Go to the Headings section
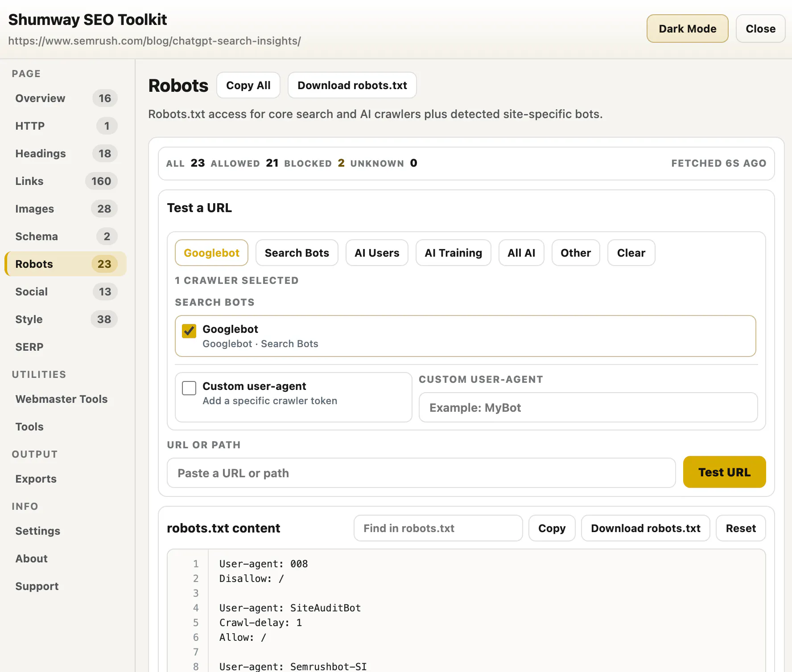This screenshot has width=792, height=672. click(66, 153)
